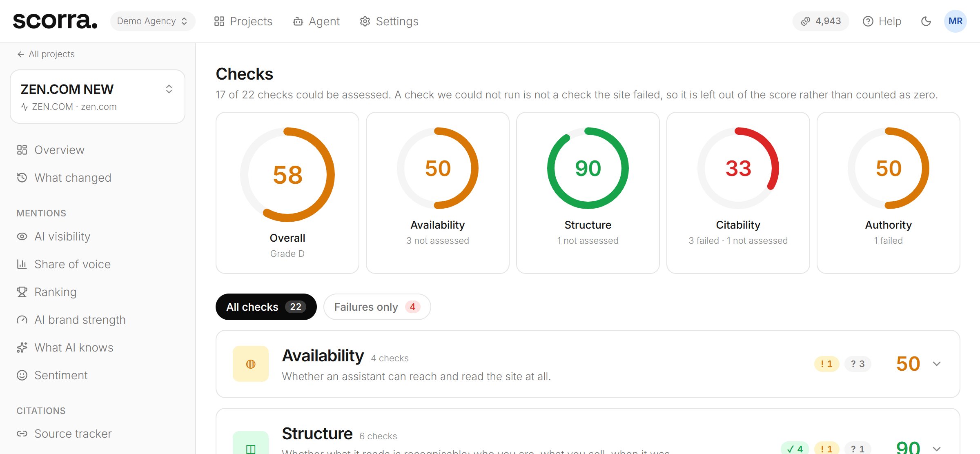Click the green Structure 90 progress ring
The width and height of the screenshot is (980, 454).
(x=588, y=168)
